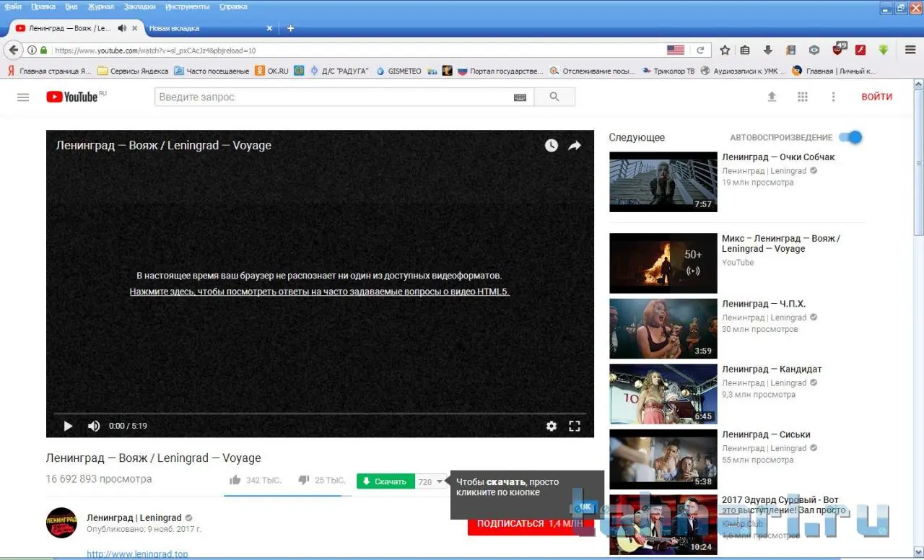Click the Watch later clock icon on the player
924x560 pixels.
[x=551, y=145]
